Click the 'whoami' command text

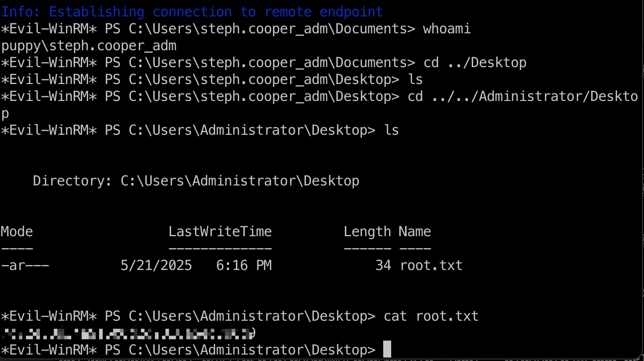(447, 29)
